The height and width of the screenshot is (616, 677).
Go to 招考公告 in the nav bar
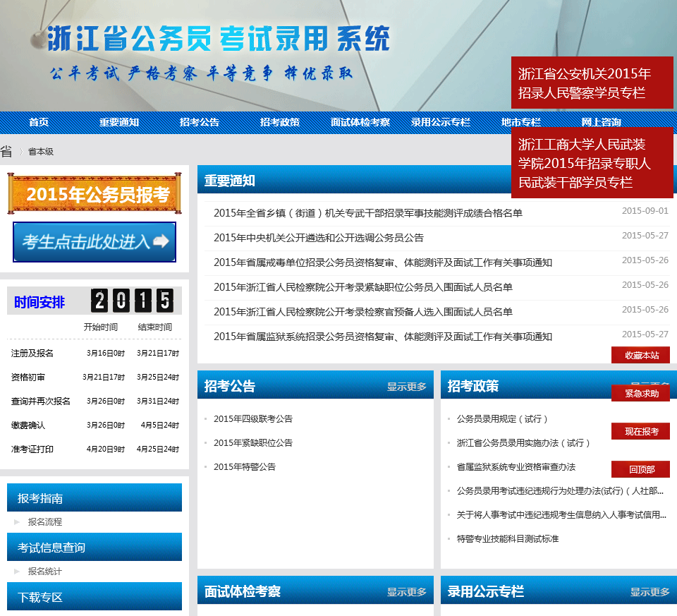[200, 122]
